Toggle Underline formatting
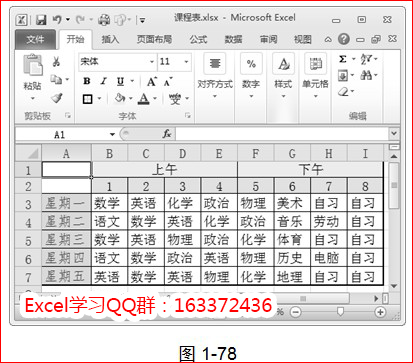413x363 pixels. 120,81
